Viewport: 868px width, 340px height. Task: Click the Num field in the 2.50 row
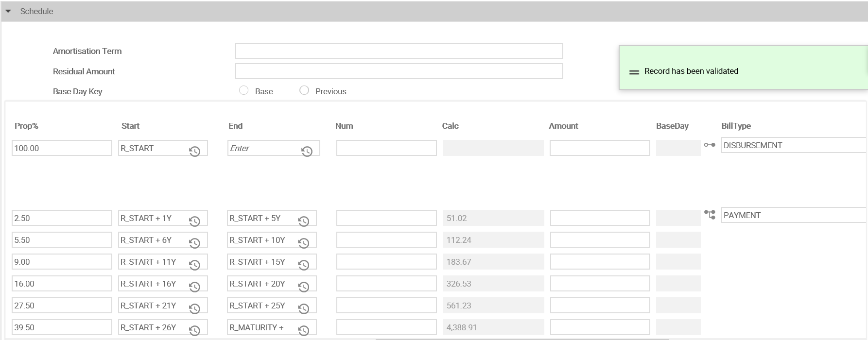[386, 218]
